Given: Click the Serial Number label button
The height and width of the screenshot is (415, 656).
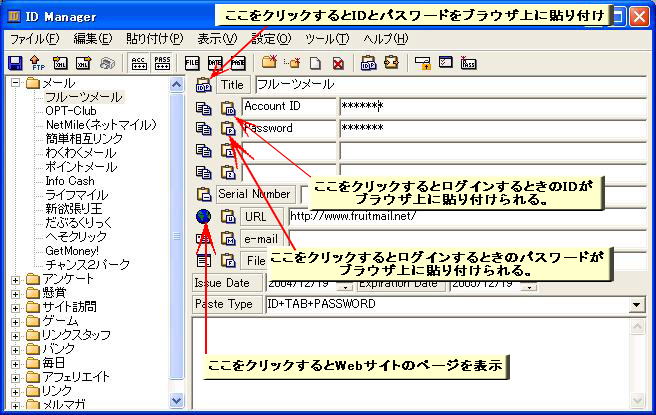Looking at the screenshot, I should coord(255,194).
